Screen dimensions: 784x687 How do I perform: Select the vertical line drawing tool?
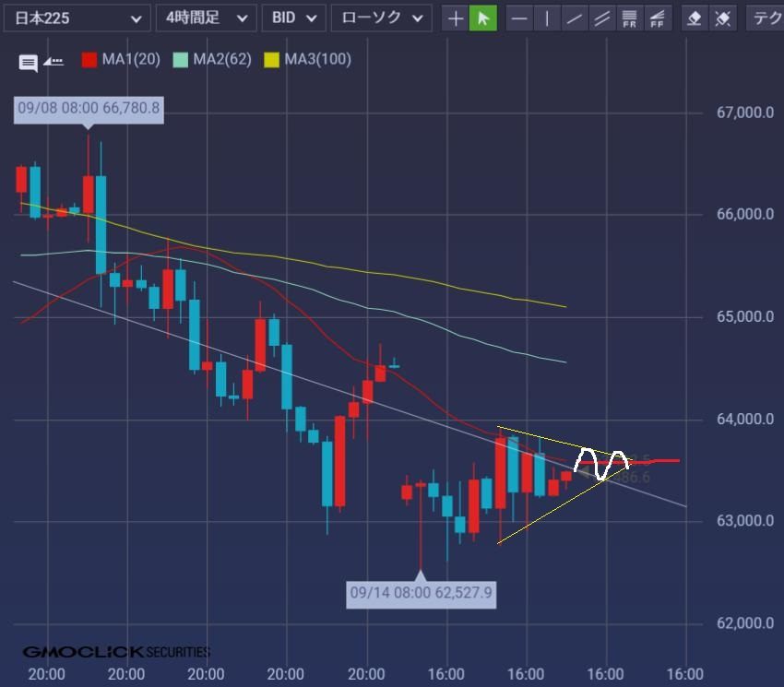pos(548,19)
